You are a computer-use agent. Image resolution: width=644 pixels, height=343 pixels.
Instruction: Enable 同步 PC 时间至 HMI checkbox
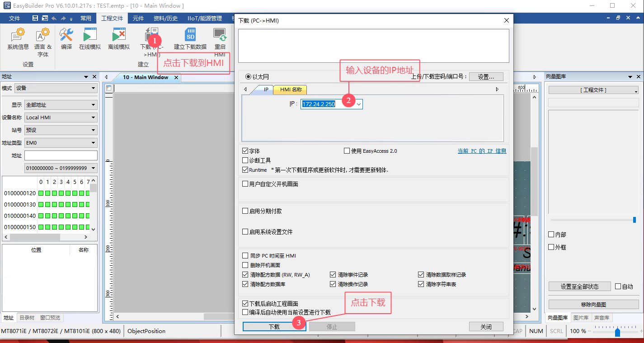click(245, 256)
